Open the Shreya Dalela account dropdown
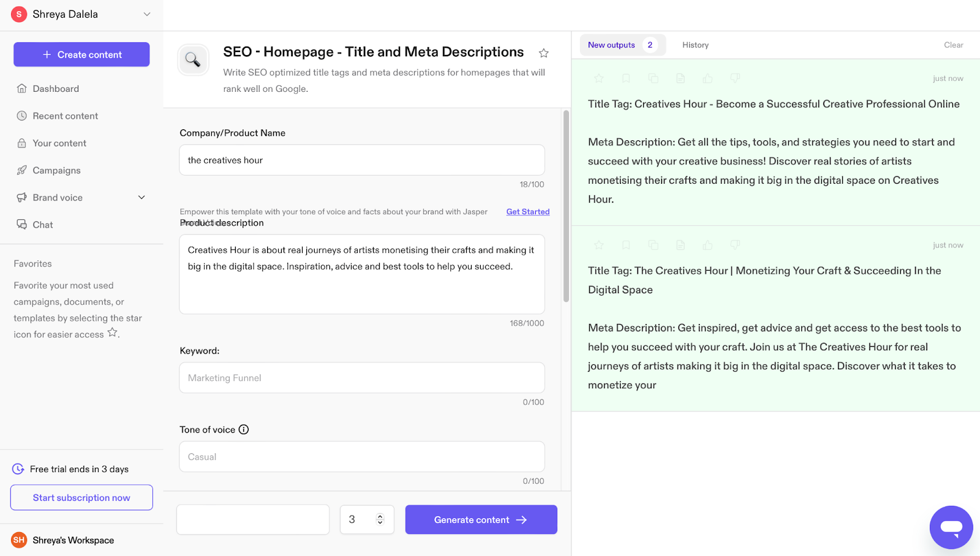 [146, 14]
